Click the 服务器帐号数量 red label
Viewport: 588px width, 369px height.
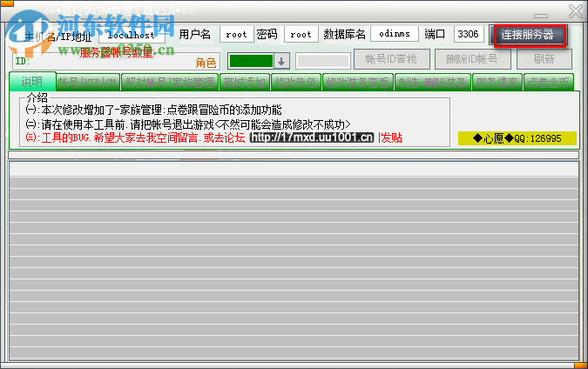click(116, 52)
